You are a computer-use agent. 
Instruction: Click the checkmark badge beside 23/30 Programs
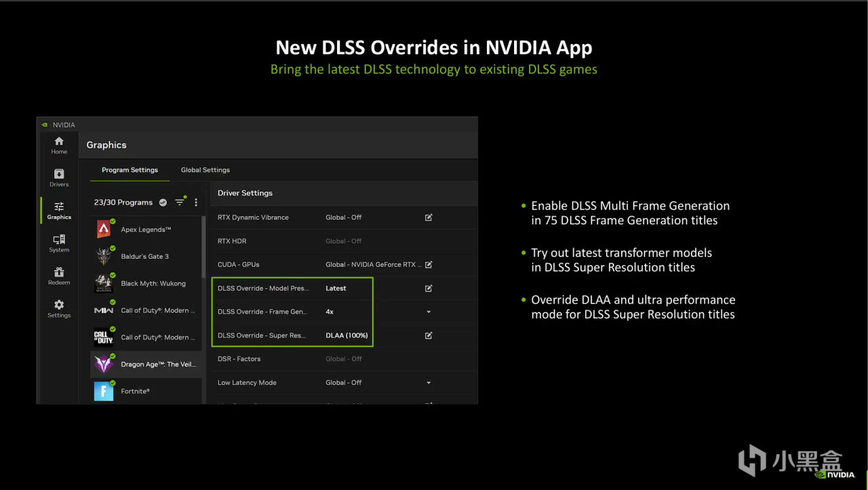point(163,202)
